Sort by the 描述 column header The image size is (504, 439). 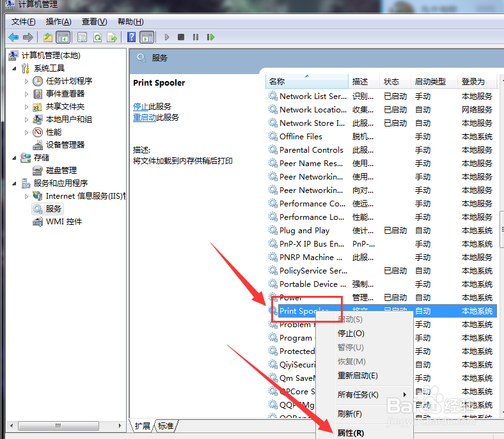tap(364, 82)
